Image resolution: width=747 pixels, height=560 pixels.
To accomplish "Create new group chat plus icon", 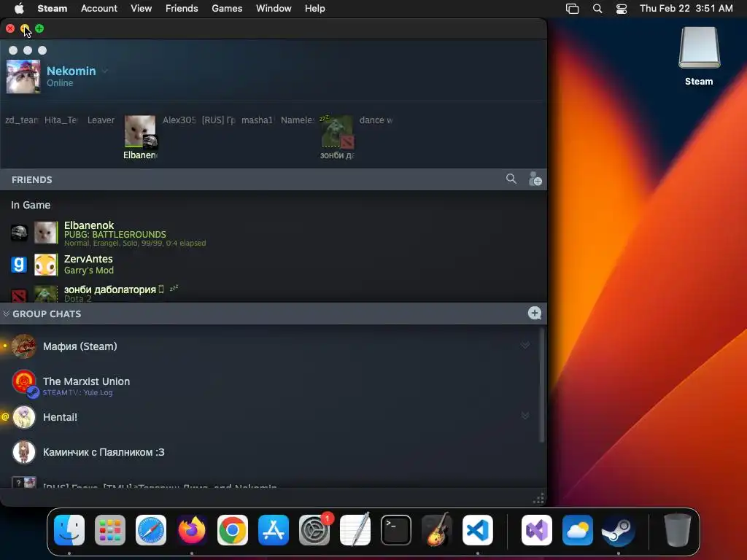I will point(535,313).
